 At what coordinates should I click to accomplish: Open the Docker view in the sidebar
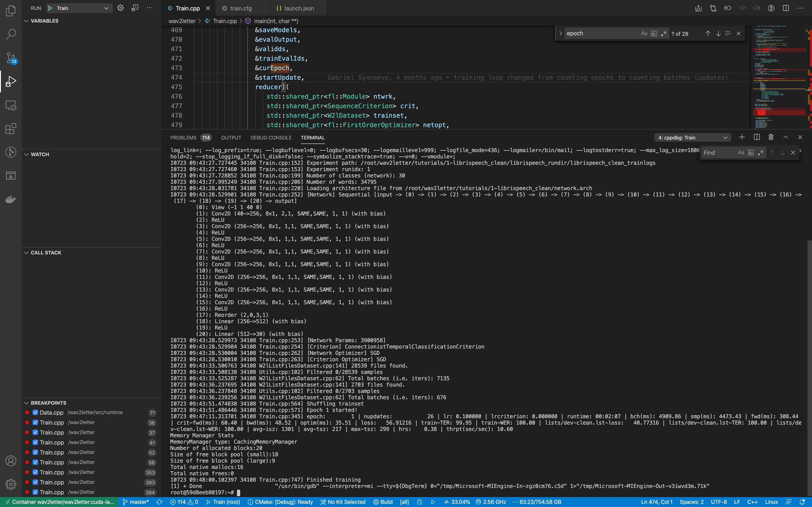click(10, 199)
